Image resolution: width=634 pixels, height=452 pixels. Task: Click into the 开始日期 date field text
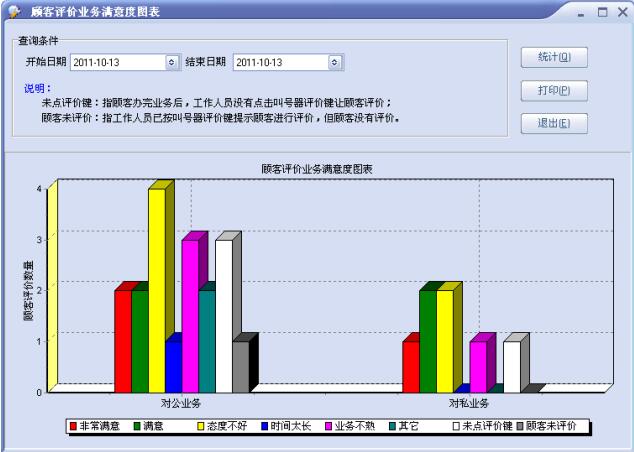tap(110, 62)
